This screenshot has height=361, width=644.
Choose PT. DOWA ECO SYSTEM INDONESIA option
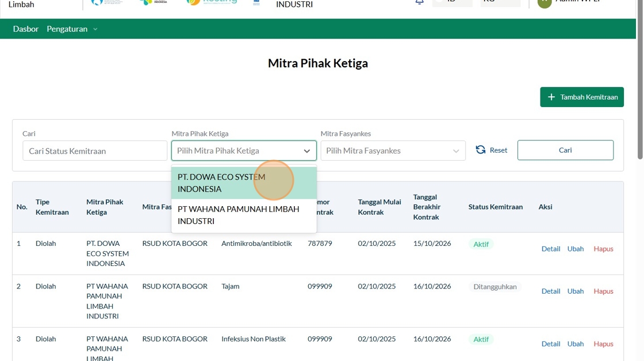coord(244,183)
